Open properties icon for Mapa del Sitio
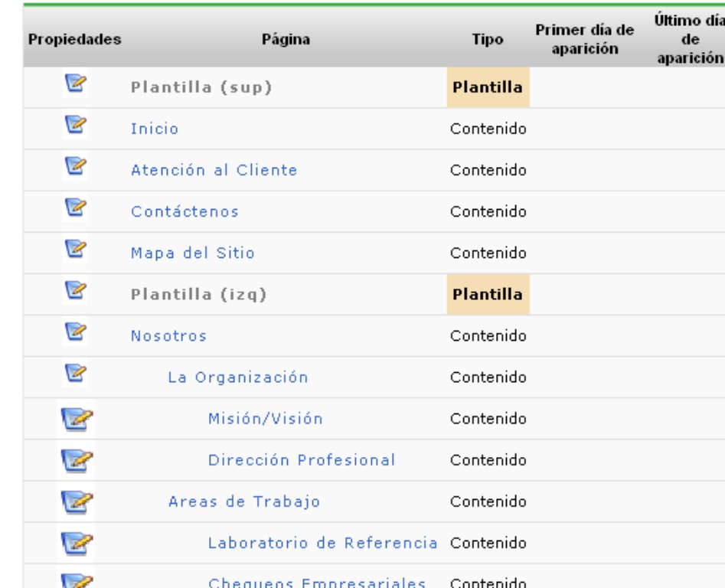725x588 pixels. 75,249
